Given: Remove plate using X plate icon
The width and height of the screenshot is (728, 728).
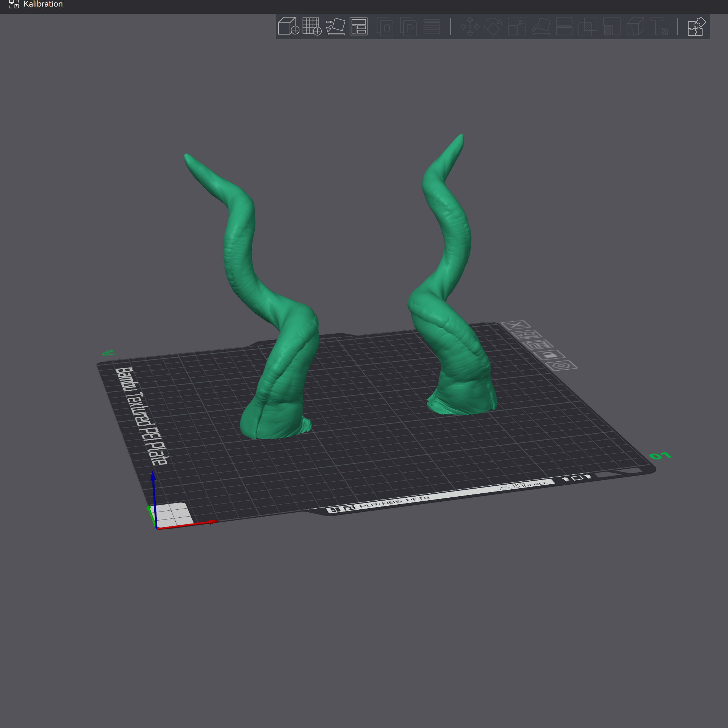Looking at the screenshot, I should [516, 325].
